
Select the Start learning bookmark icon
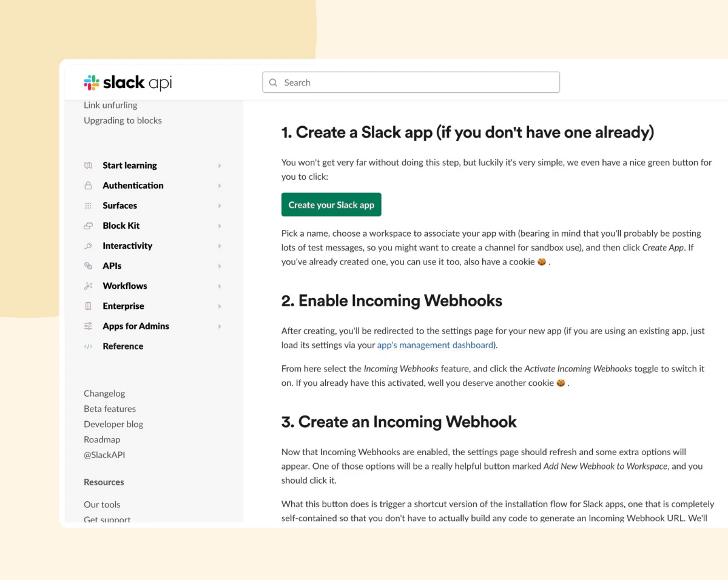(x=88, y=165)
